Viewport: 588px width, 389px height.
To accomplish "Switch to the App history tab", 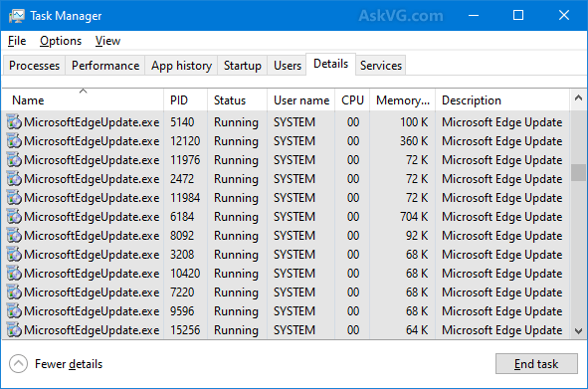I will 181,66.
